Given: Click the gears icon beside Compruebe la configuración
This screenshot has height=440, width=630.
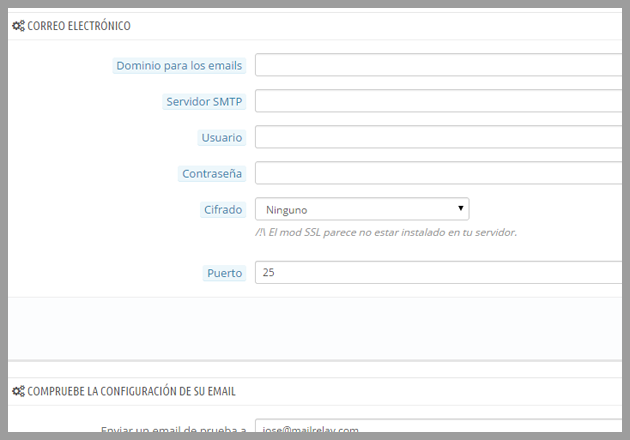Looking at the screenshot, I should point(18,391).
